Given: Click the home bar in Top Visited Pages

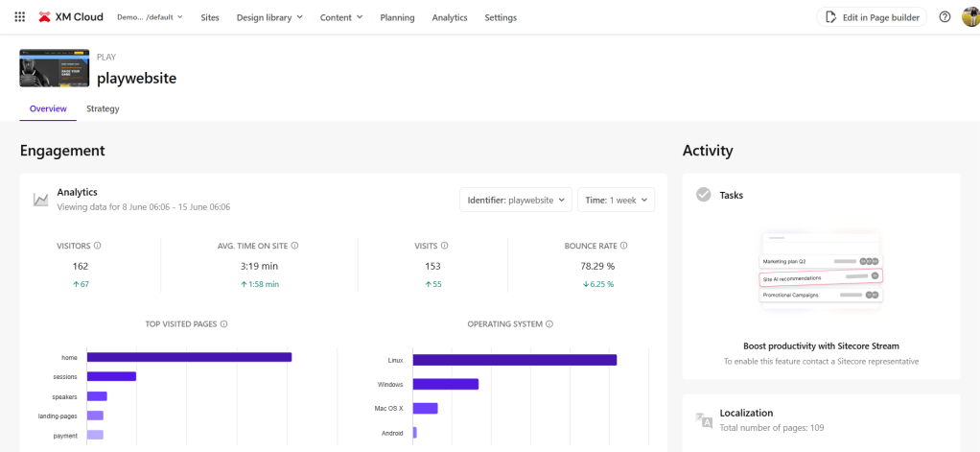Looking at the screenshot, I should (x=189, y=357).
